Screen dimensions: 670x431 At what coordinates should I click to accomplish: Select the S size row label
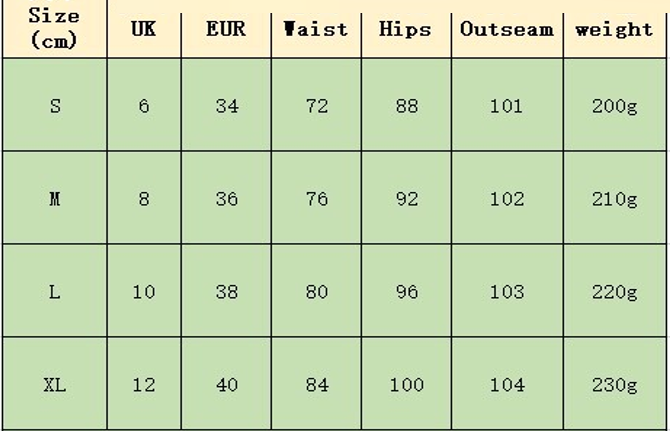(54, 106)
